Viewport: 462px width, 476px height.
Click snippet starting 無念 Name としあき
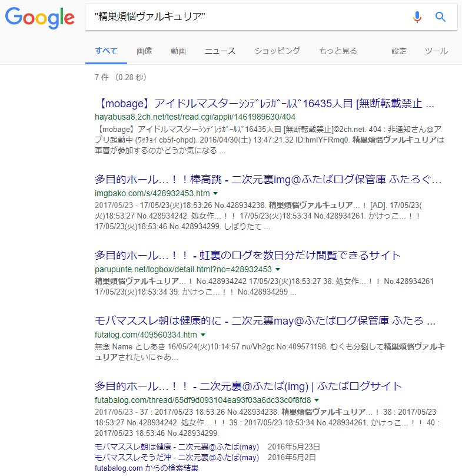click(270, 352)
